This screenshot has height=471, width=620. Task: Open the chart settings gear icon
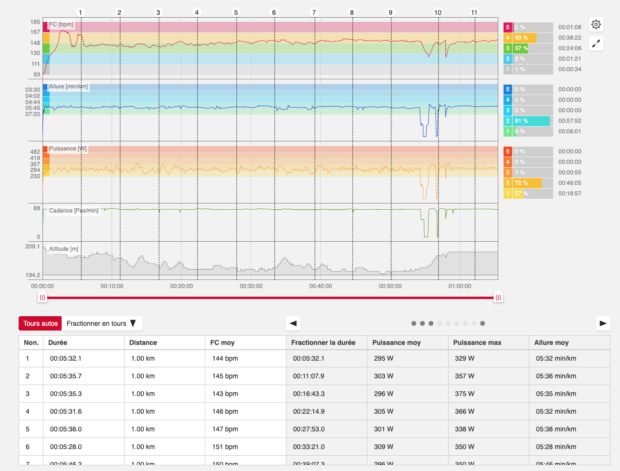[596, 25]
